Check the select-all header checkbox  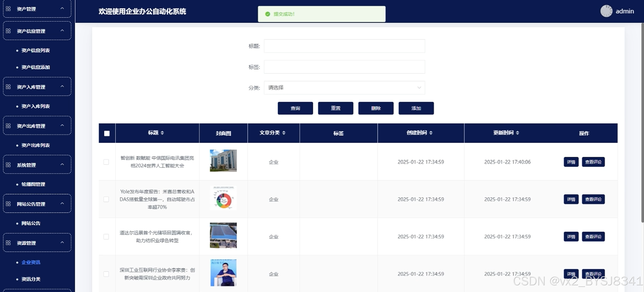107,134
